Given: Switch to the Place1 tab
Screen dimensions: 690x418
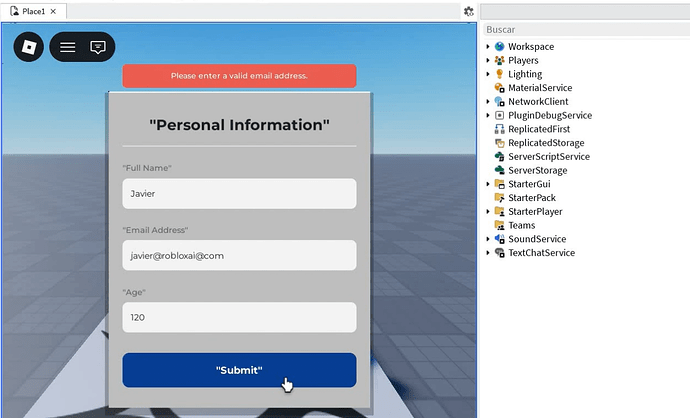Looking at the screenshot, I should [x=33, y=11].
